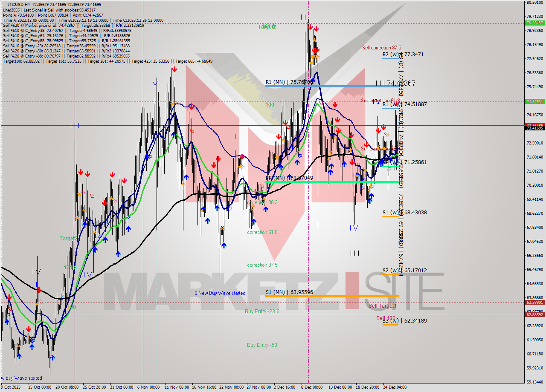Click the 59.13440 price scale value

[535, 382]
